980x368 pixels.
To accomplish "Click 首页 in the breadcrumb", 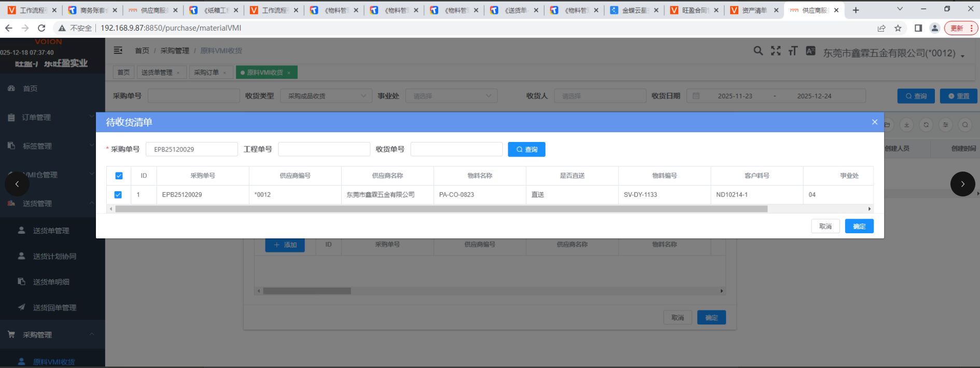I will [142, 50].
